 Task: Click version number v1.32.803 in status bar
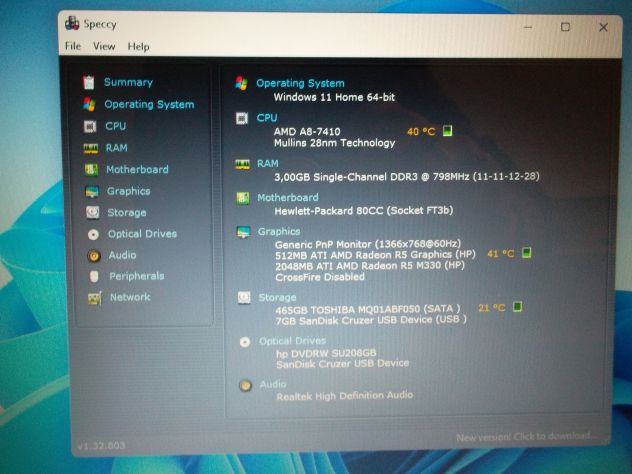point(101,446)
